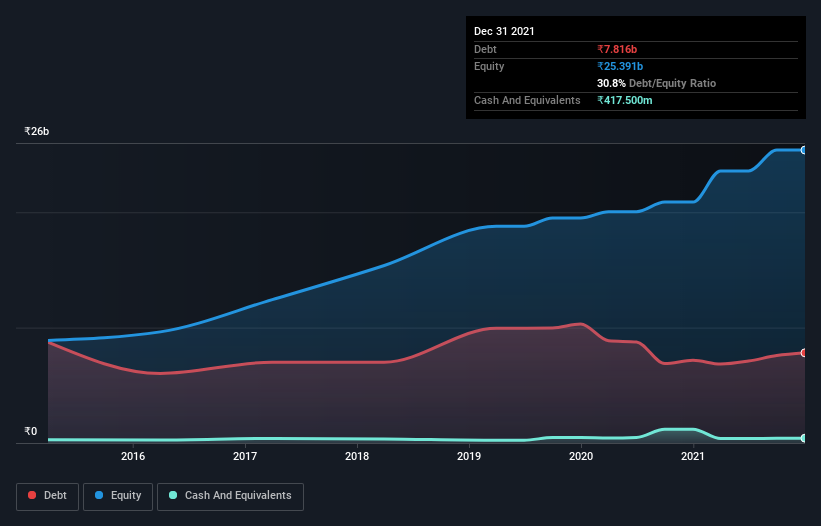Select the blue Equity endpoint marker
This screenshot has width=821, height=526.
tap(803, 150)
